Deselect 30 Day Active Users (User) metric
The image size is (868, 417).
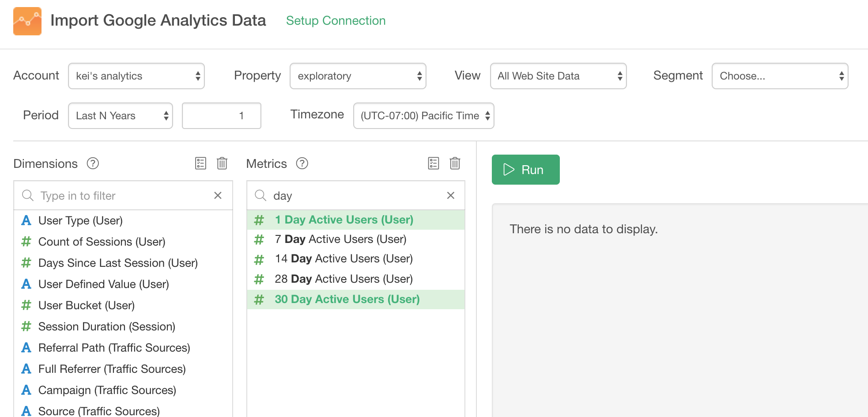point(356,299)
